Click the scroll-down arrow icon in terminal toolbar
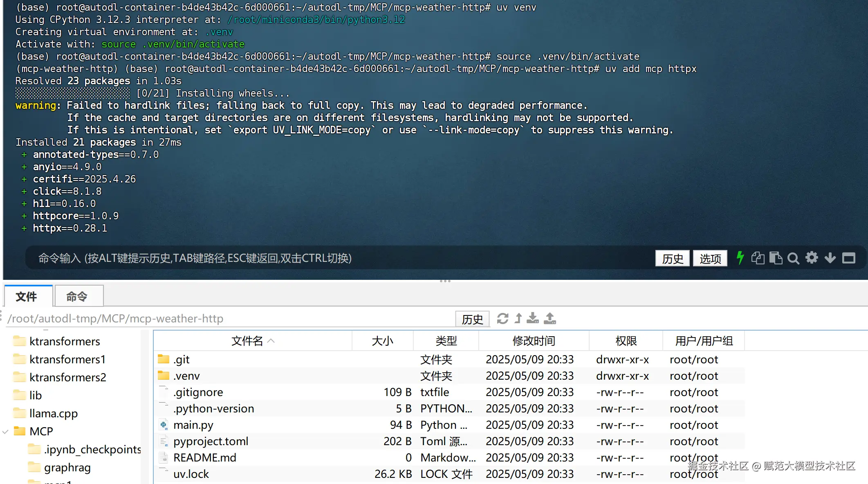This screenshot has height=484, width=868. click(830, 258)
